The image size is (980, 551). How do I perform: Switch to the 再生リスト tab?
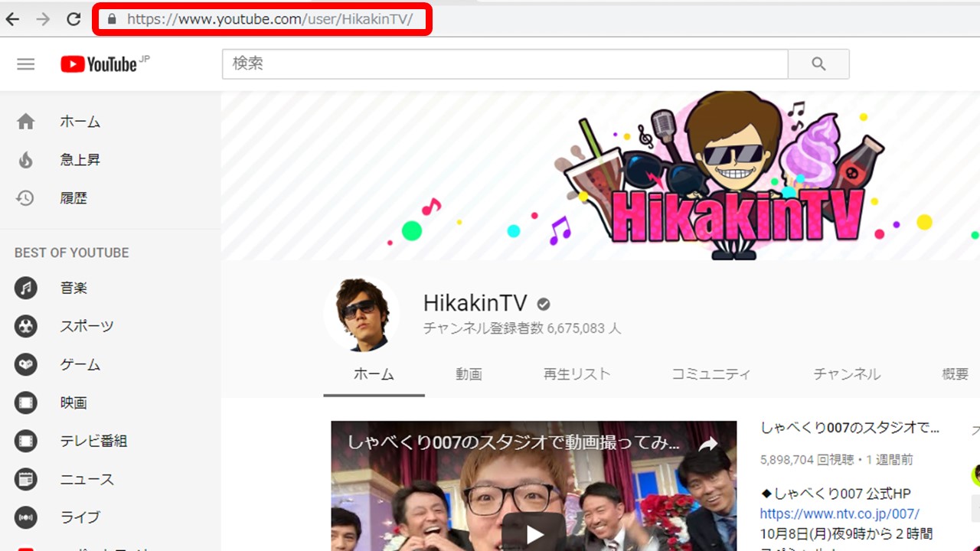[x=577, y=374]
